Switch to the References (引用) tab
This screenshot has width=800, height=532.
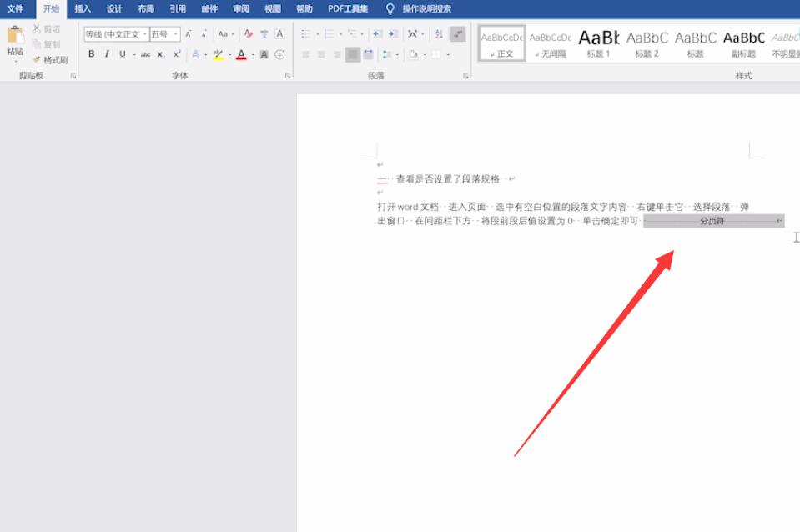[178, 8]
